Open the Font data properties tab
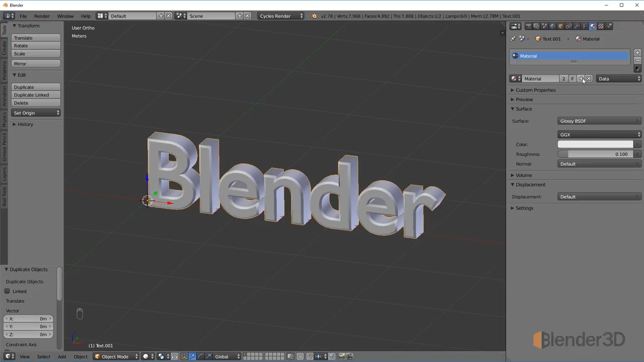The image size is (644, 362). (585, 26)
